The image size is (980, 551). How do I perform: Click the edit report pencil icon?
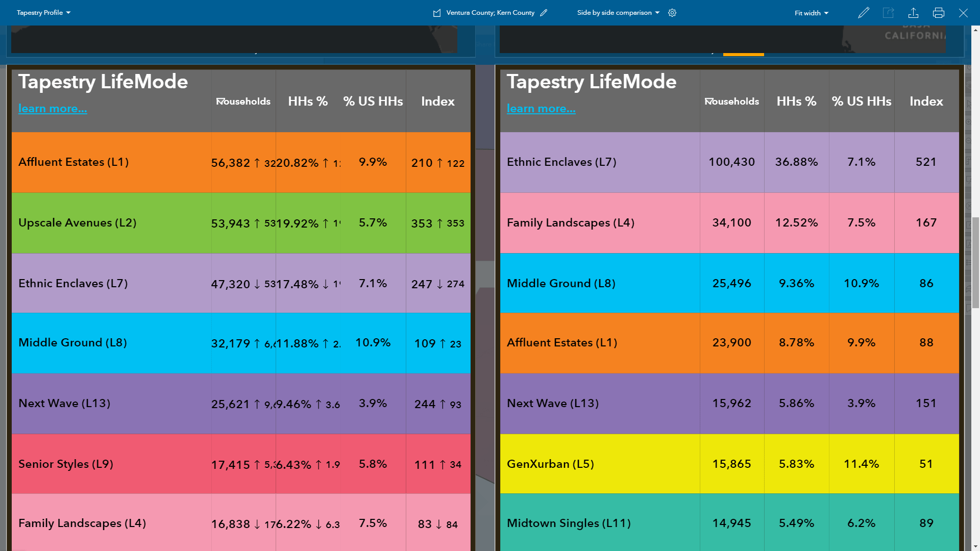click(x=863, y=13)
